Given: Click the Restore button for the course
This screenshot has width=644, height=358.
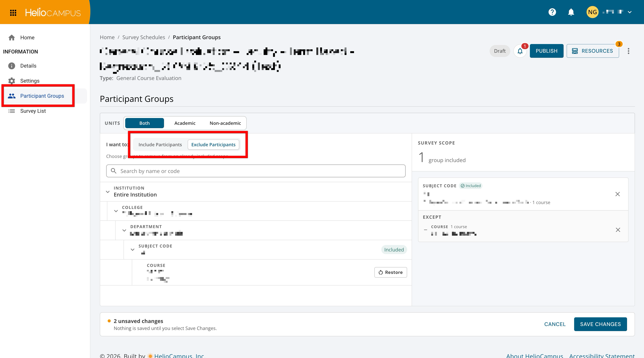Looking at the screenshot, I should click(x=391, y=272).
